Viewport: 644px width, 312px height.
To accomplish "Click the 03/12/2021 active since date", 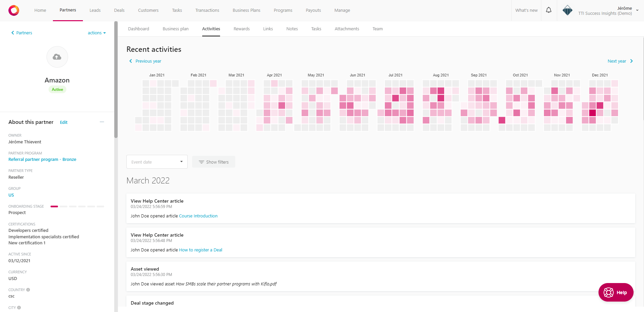I will click(19, 261).
